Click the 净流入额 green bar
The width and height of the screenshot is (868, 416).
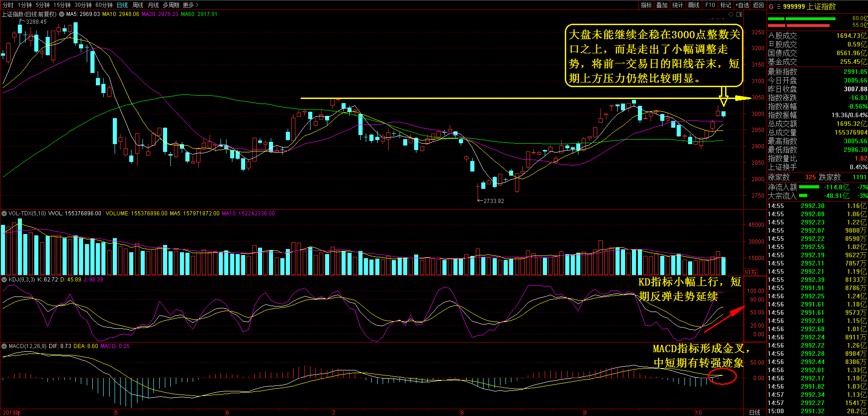pos(809,187)
